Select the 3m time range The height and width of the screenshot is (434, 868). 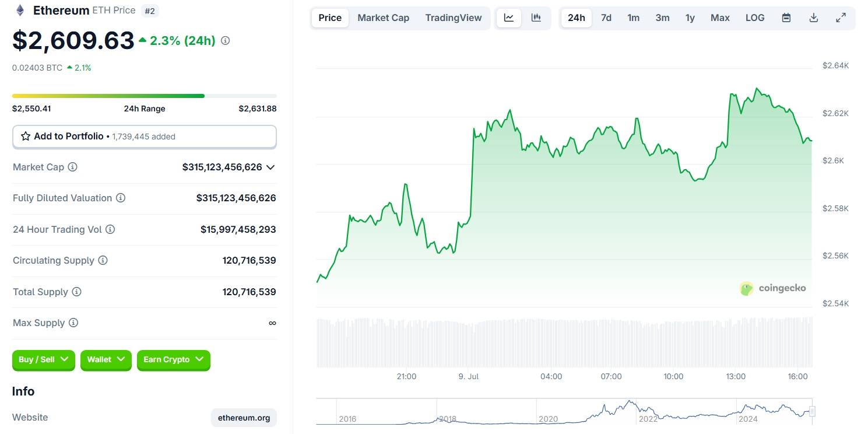click(x=662, y=17)
